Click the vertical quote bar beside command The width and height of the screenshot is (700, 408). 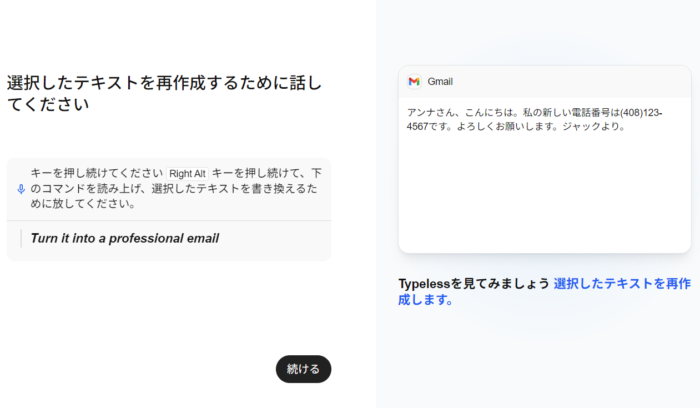click(21, 238)
